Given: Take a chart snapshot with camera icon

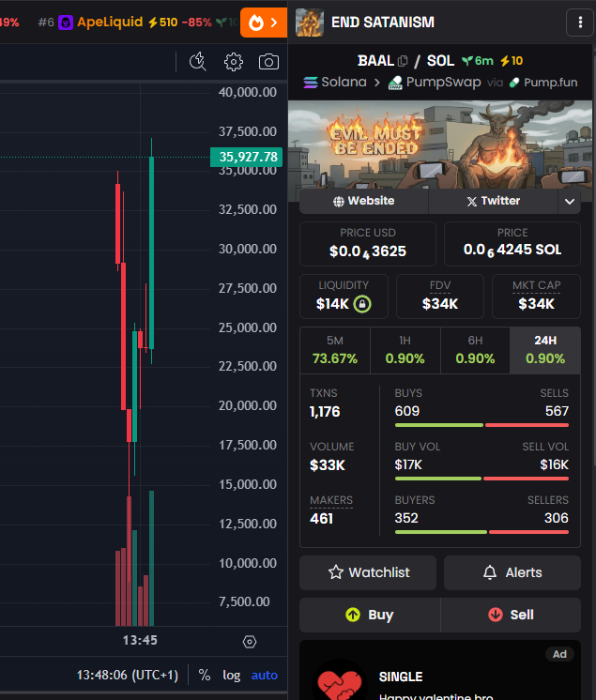Looking at the screenshot, I should click(x=268, y=62).
